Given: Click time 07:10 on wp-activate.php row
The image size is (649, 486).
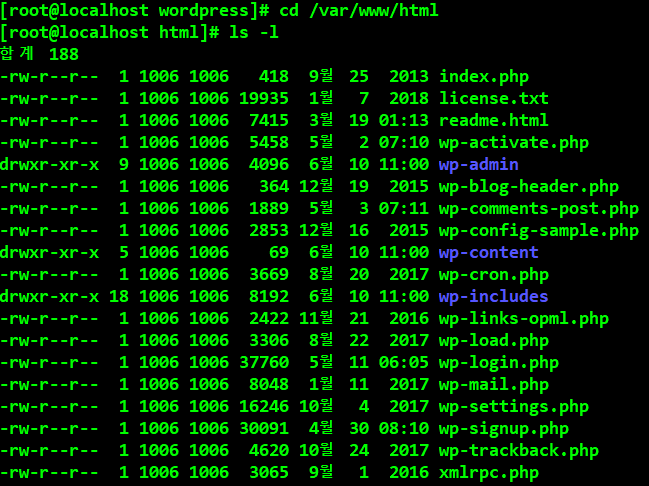Looking at the screenshot, I should click(404, 143).
